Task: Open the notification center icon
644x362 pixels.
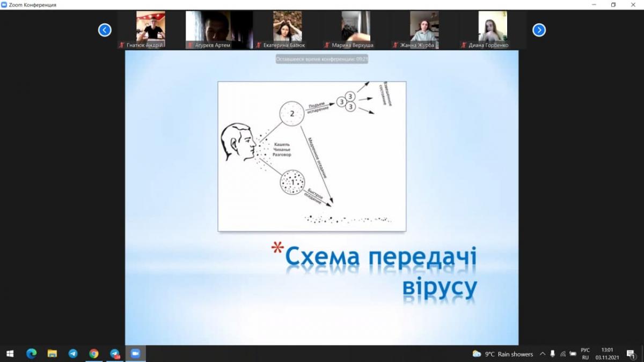Action: click(631, 354)
